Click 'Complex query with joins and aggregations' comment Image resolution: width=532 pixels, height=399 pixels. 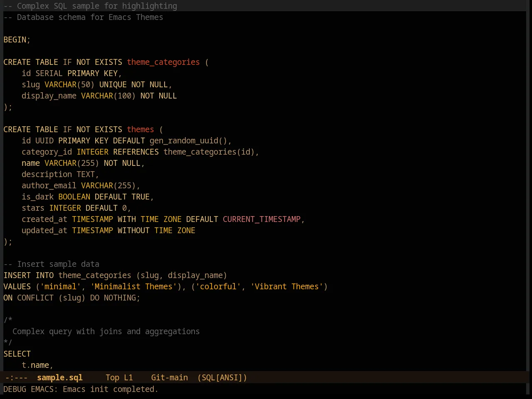pyautogui.click(x=106, y=331)
